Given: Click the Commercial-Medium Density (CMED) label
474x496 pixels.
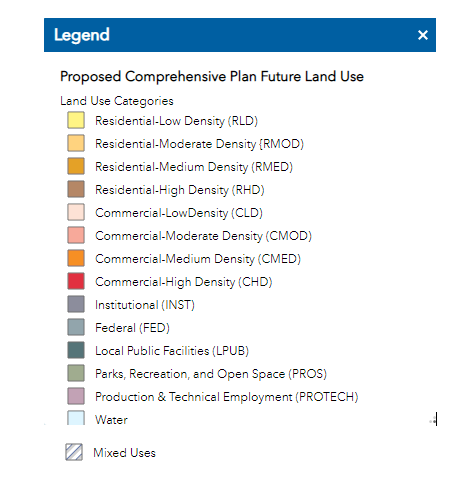Looking at the screenshot, I should (x=198, y=259).
